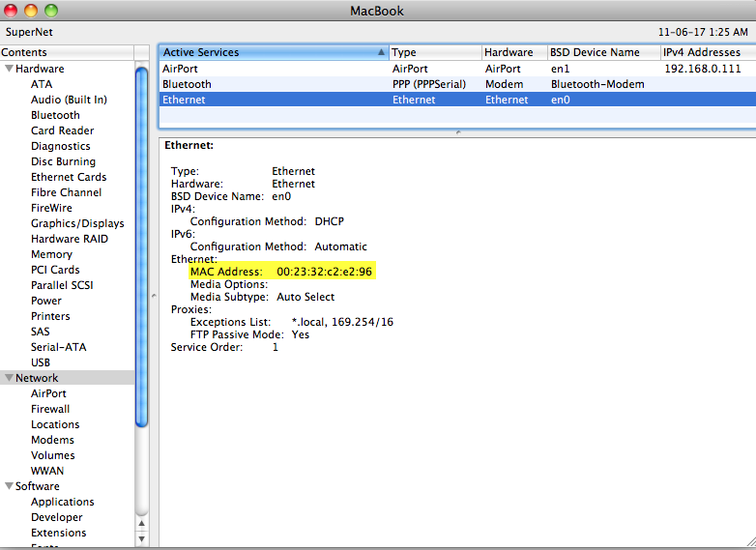
Task: Click the vertical sidebar splitter handle
Action: point(154,296)
